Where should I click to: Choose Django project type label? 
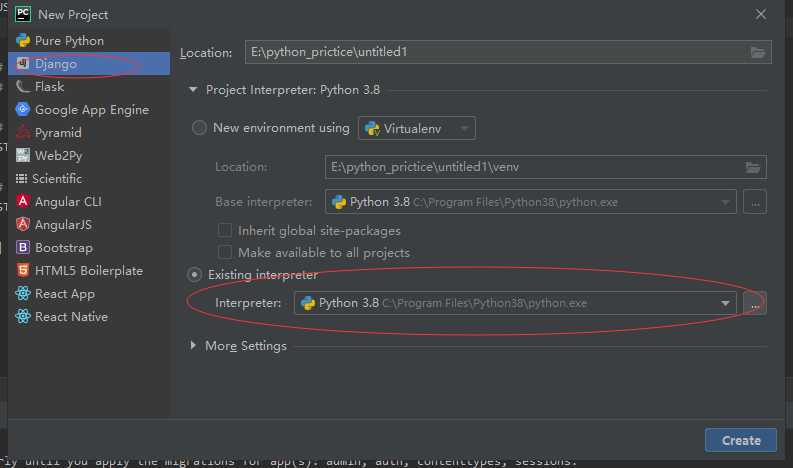tap(56, 64)
